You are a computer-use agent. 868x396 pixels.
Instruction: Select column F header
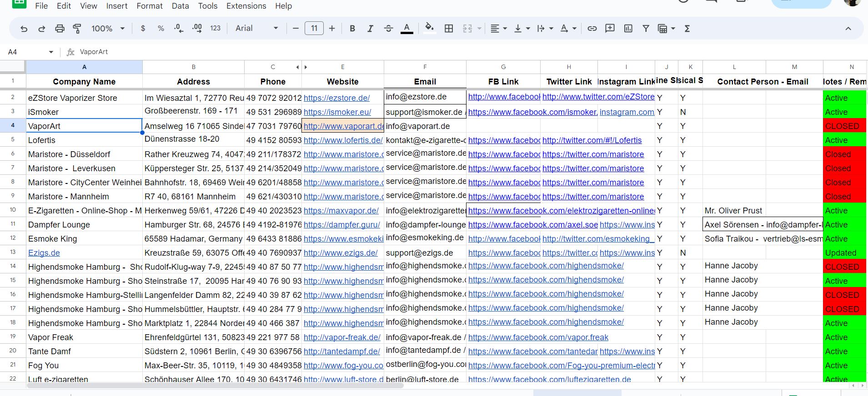pos(425,67)
